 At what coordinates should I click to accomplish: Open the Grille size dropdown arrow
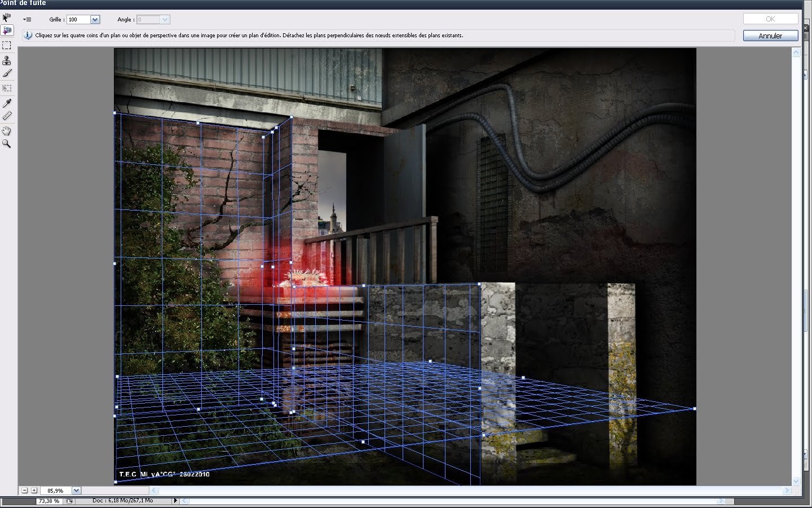95,20
